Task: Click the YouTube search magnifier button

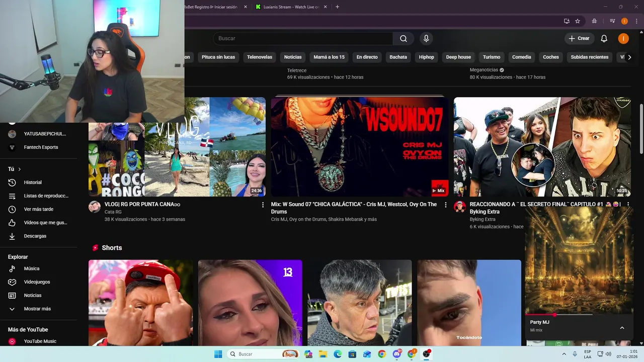Action: pyautogui.click(x=404, y=39)
